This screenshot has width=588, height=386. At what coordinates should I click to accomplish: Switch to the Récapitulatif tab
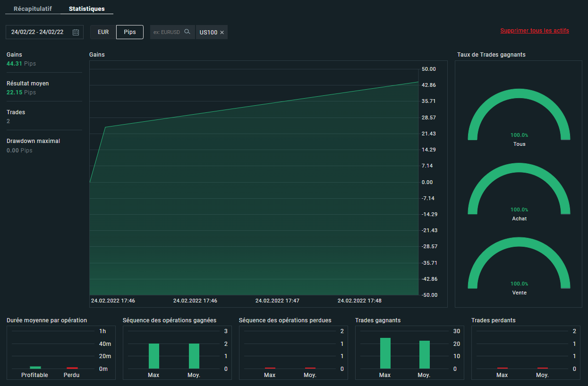coord(33,9)
